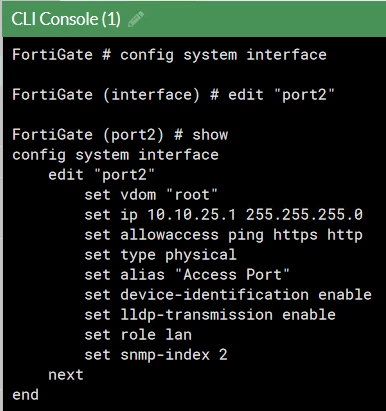Image resolution: width=386 pixels, height=411 pixels.
Task: Click the 'set role lan' line
Action: [x=138, y=335]
